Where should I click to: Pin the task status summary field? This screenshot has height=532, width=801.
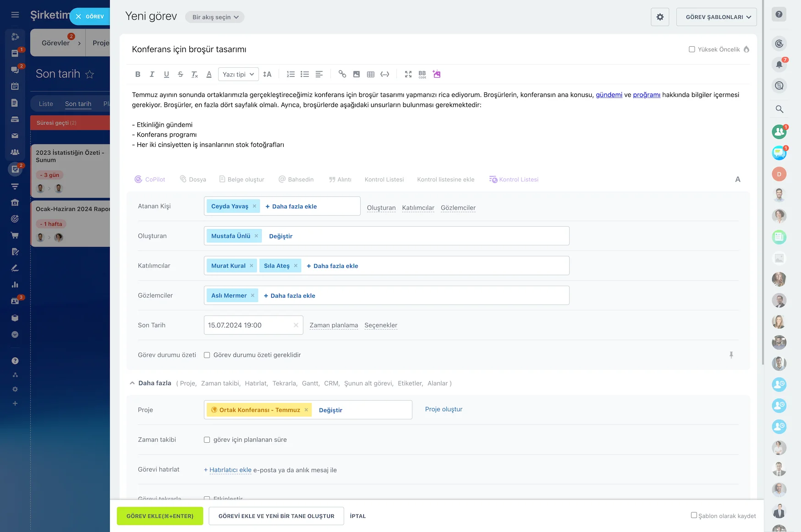point(731,355)
